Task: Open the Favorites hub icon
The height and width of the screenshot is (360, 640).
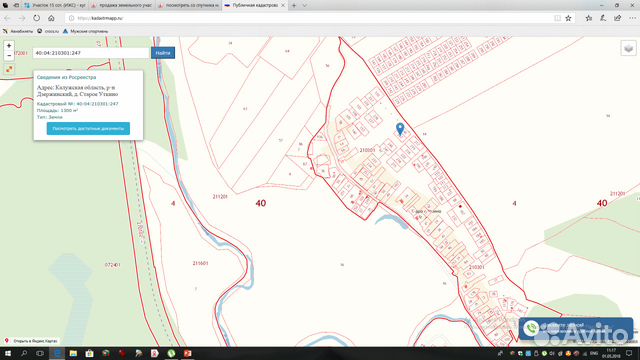Action: tap(589, 18)
